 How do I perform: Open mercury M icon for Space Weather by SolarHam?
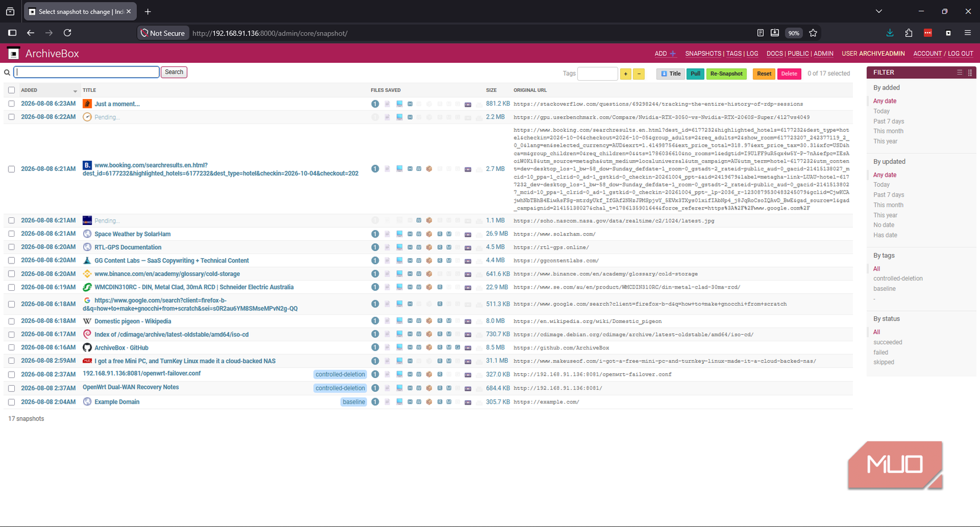click(x=449, y=234)
